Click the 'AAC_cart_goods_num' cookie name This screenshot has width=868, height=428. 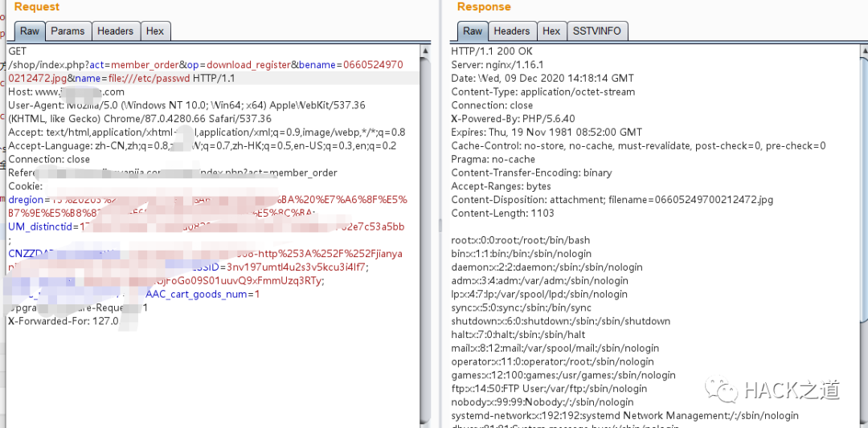(x=196, y=294)
